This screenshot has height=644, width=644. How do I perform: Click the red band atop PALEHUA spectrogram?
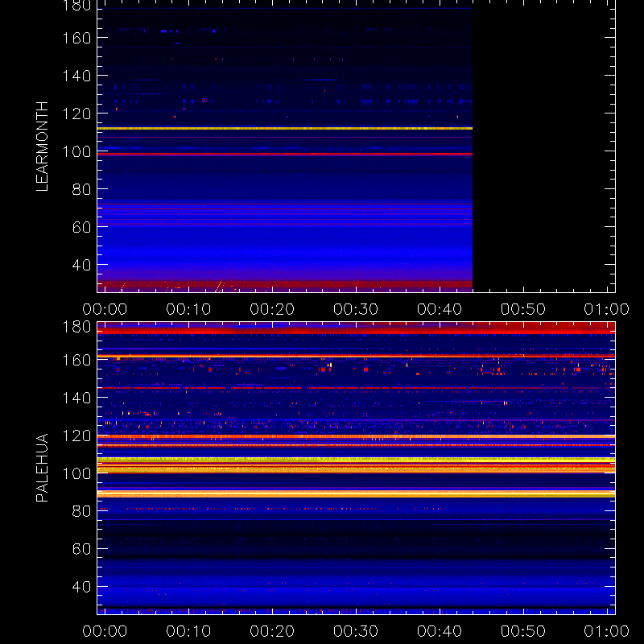[356, 329]
